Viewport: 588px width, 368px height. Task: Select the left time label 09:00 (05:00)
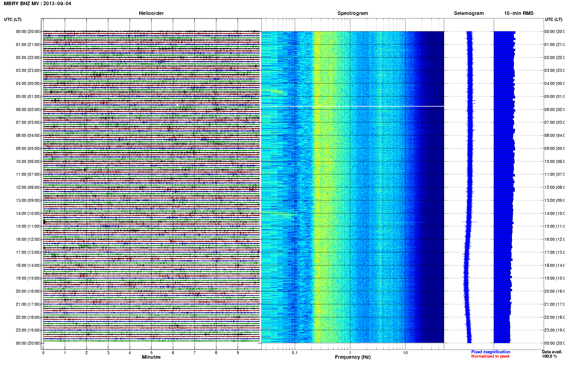click(28, 148)
